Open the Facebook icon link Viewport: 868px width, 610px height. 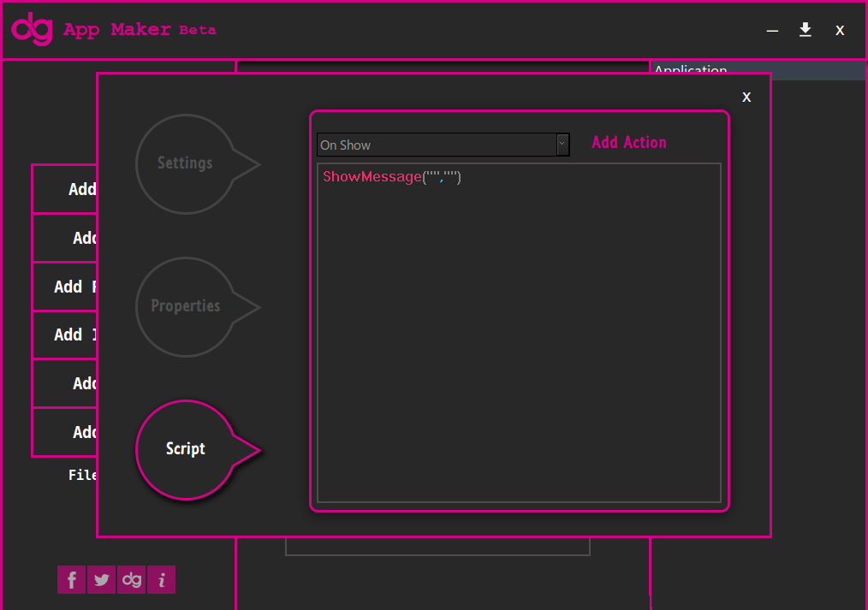pyautogui.click(x=71, y=579)
